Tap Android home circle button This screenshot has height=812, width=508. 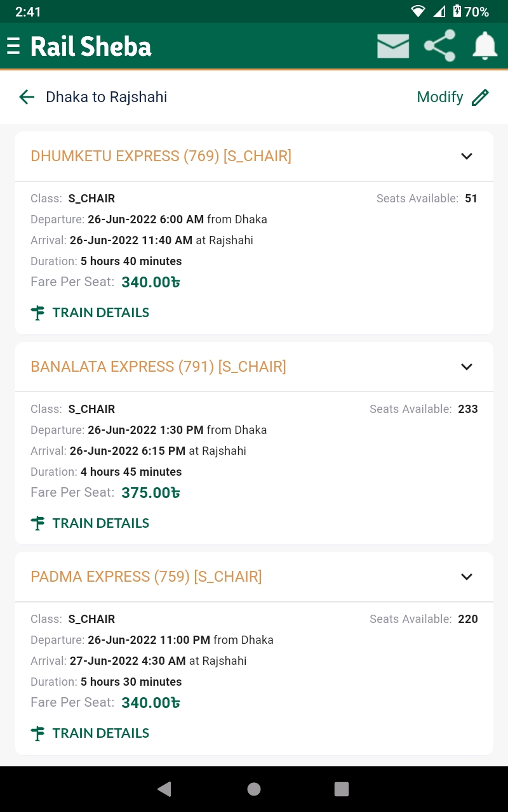[x=254, y=789]
